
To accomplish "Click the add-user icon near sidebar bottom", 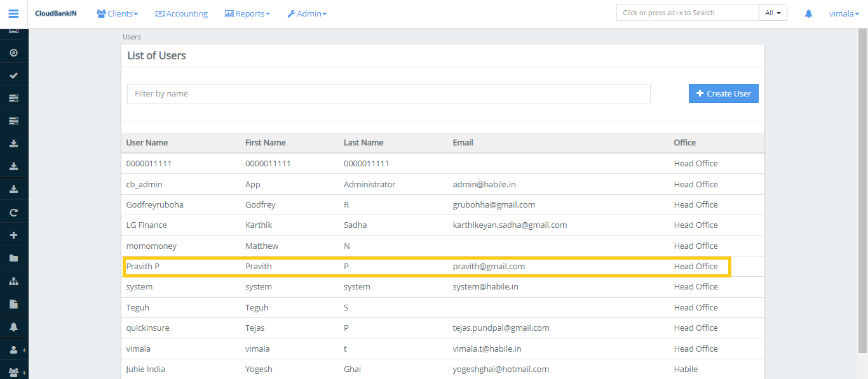I will pos(13,349).
